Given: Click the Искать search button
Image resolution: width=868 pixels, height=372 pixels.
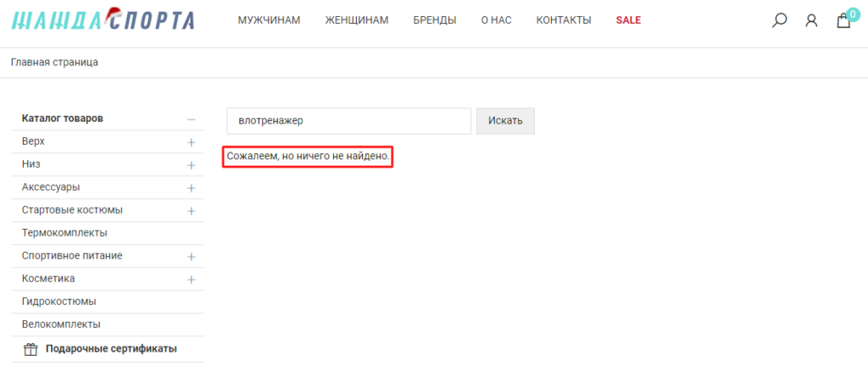Looking at the screenshot, I should [x=505, y=120].
